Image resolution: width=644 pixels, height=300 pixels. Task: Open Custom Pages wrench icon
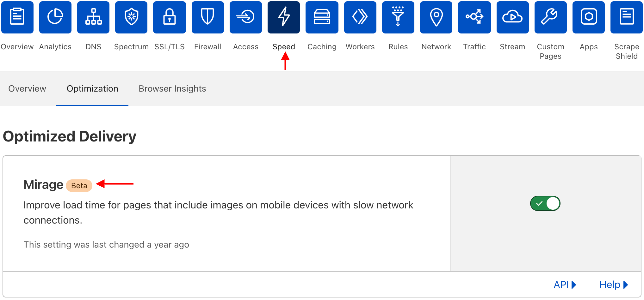click(x=550, y=17)
